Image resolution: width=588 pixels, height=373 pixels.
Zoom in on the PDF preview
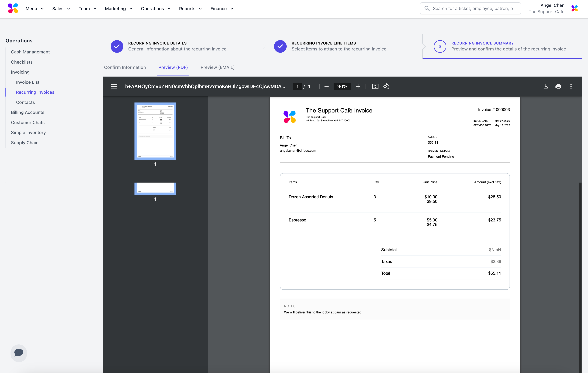pyautogui.click(x=358, y=87)
